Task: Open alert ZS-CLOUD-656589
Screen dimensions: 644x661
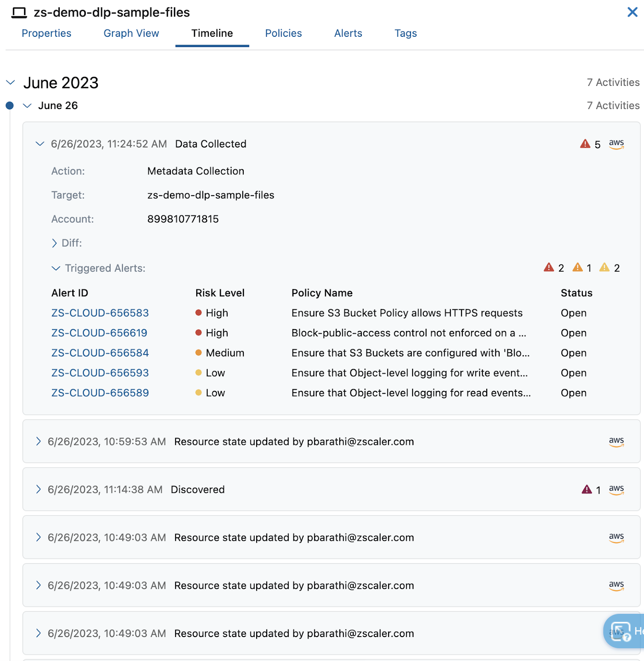Action: coord(100,392)
